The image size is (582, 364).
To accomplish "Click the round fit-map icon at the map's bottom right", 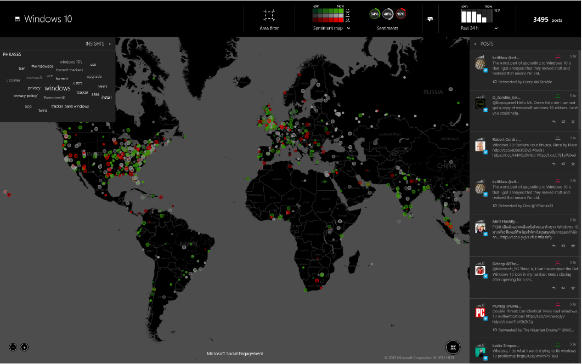I will (x=452, y=347).
